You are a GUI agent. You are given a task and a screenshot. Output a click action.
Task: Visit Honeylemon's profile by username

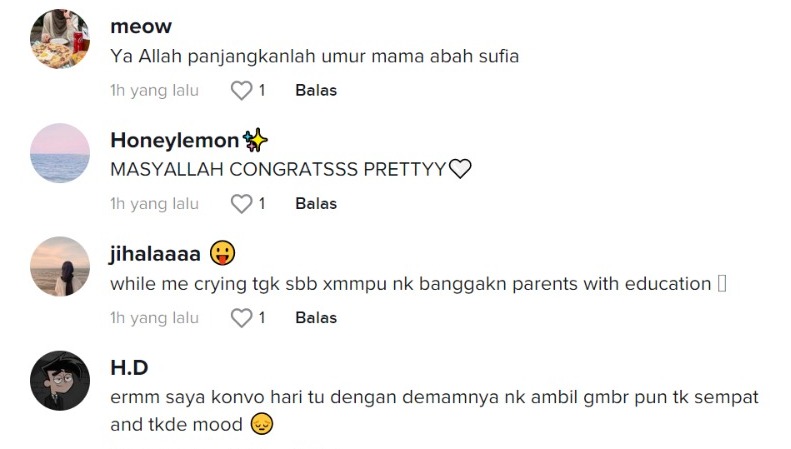coord(175,140)
